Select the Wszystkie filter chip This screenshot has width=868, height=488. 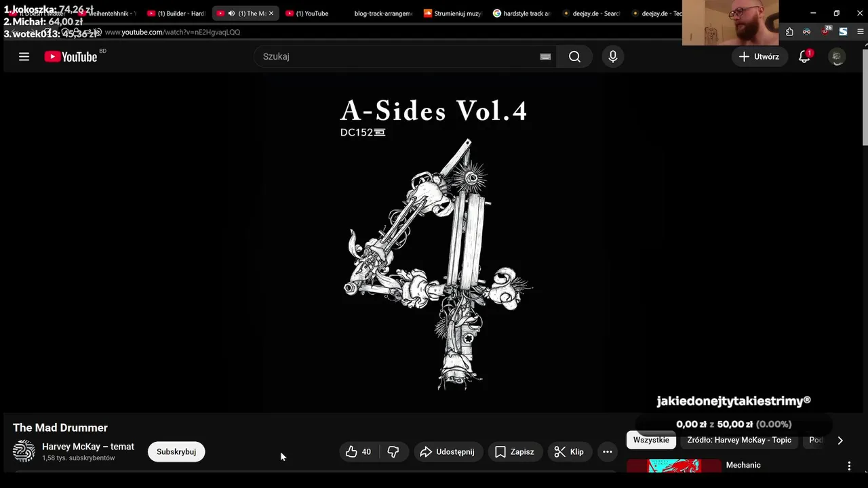(651, 440)
